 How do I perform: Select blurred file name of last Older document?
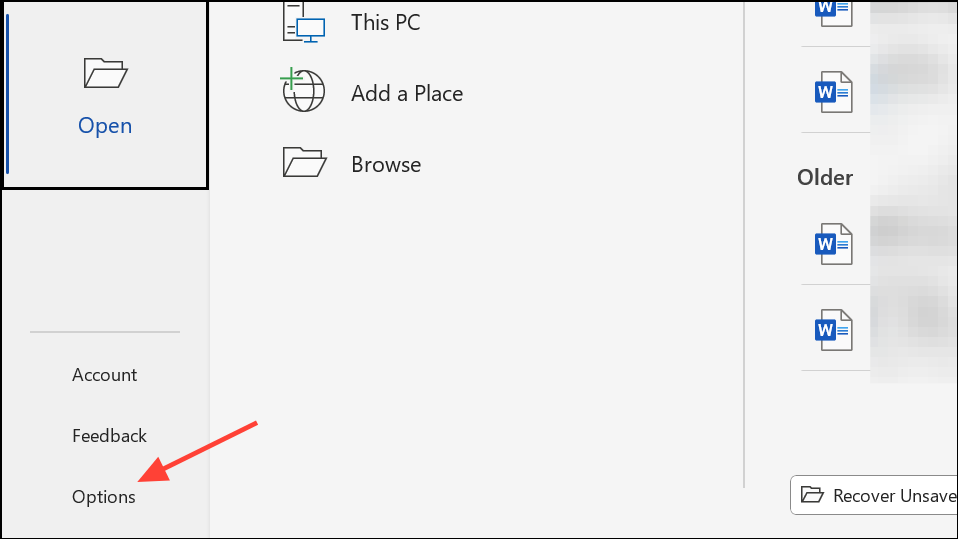click(x=913, y=331)
